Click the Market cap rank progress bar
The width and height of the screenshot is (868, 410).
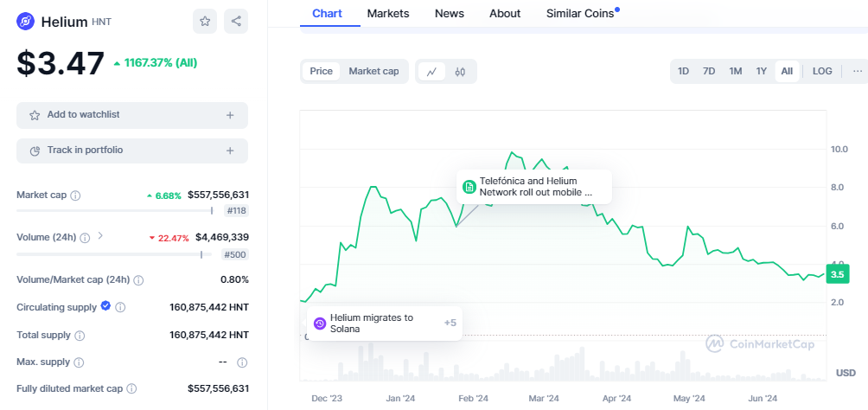pos(115,210)
